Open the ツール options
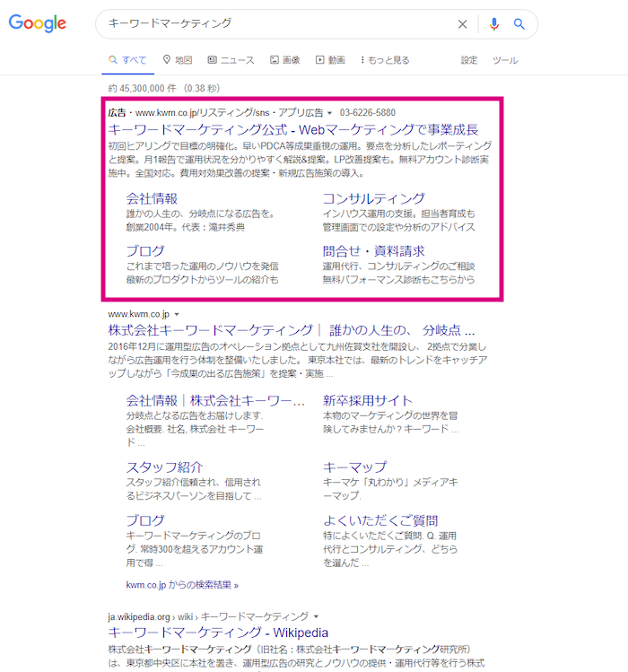 pos(505,60)
